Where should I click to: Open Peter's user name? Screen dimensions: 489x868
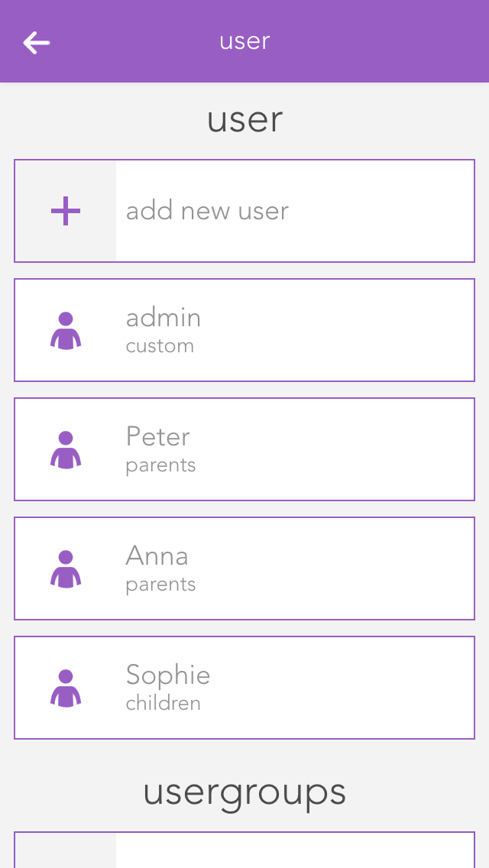(x=157, y=437)
